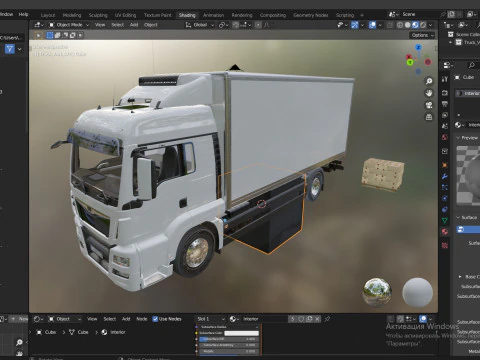Open the Texture properties tab
The image size is (480, 360).
coord(445,246)
